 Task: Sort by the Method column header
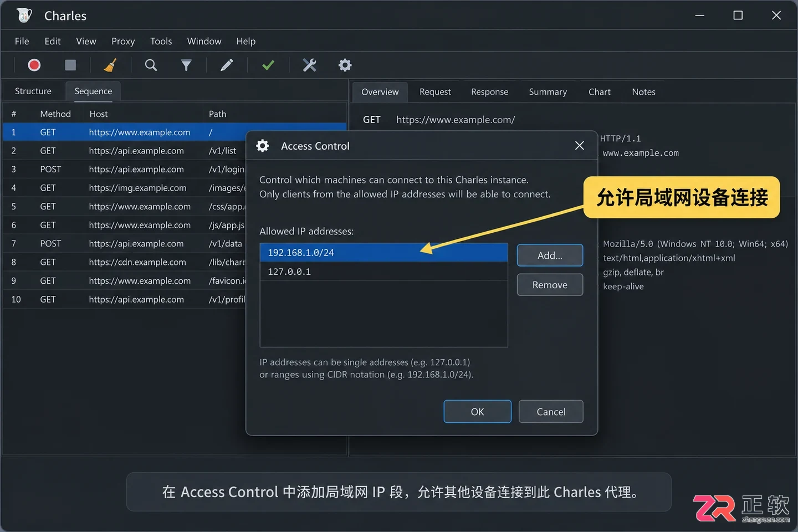pos(55,114)
